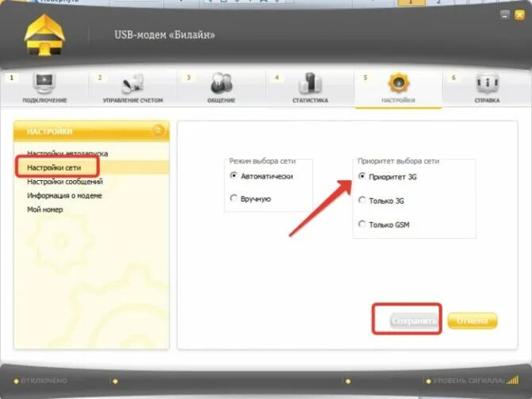
Task: Open Мой номер in sidebar
Action: pyautogui.click(x=44, y=209)
